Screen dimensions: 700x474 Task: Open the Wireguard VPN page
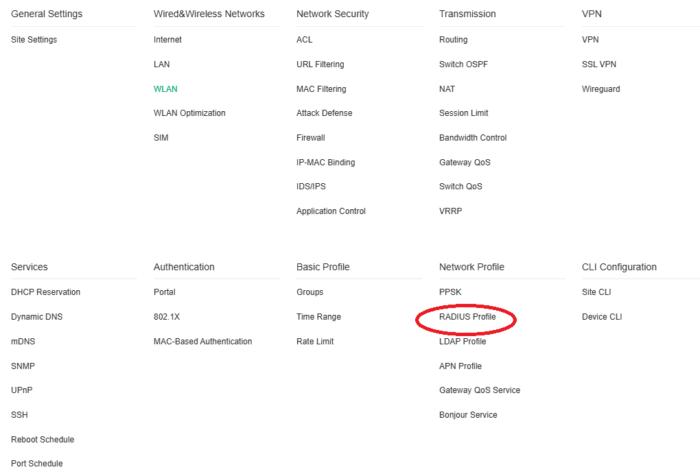coord(601,89)
